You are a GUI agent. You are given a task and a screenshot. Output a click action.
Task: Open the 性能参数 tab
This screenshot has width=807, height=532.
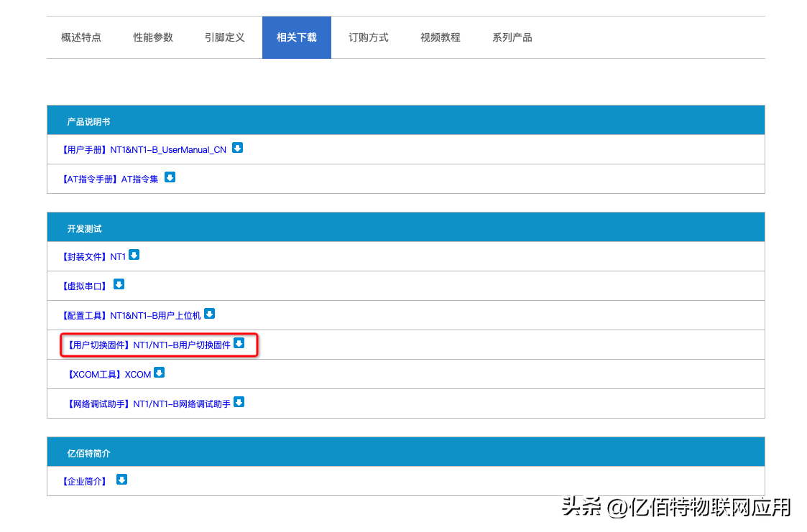(x=153, y=37)
